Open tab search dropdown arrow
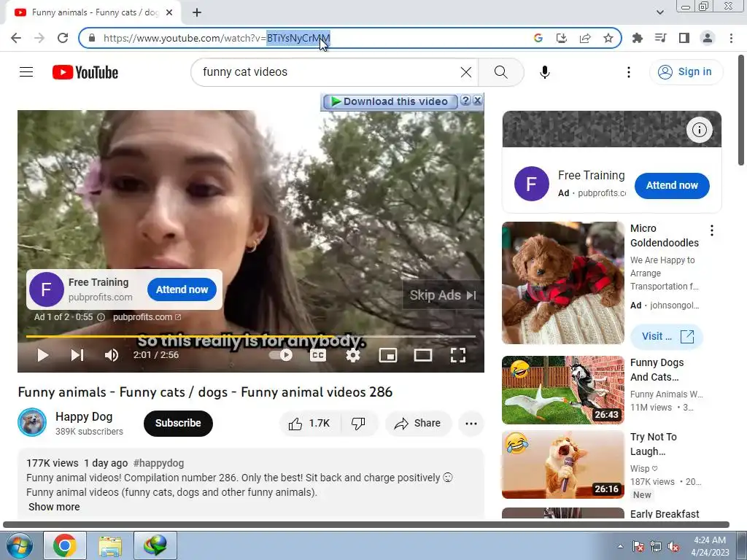Screen dimensions: 747x560 [x=659, y=12]
